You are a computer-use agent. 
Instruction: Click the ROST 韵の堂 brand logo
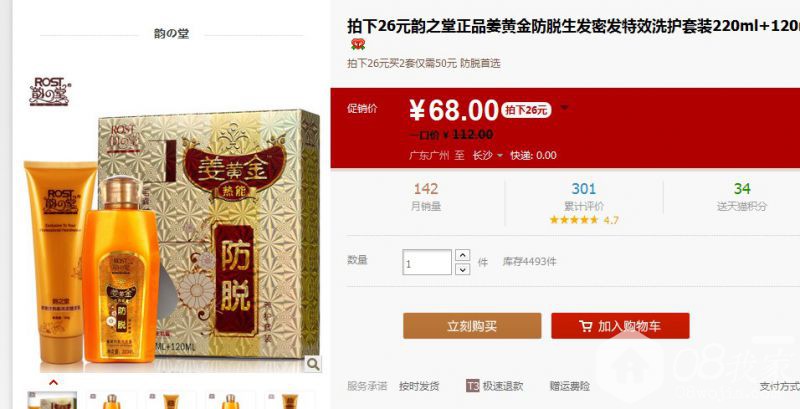point(49,91)
